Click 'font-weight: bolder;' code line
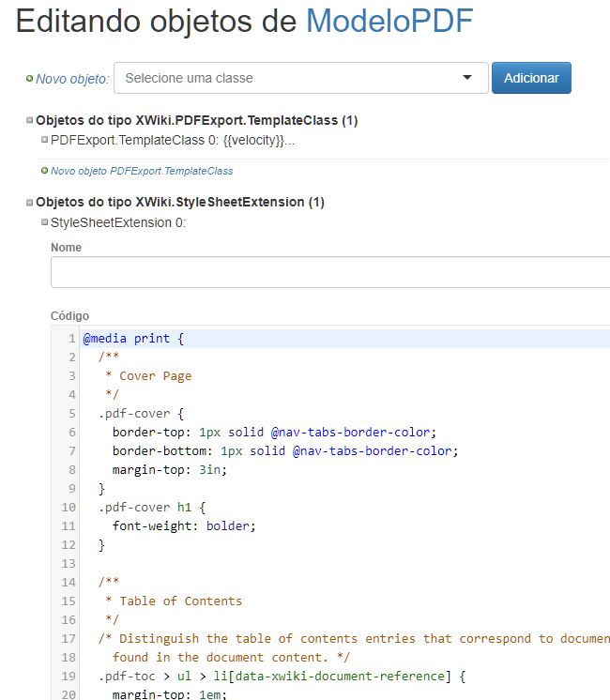 coord(184,525)
